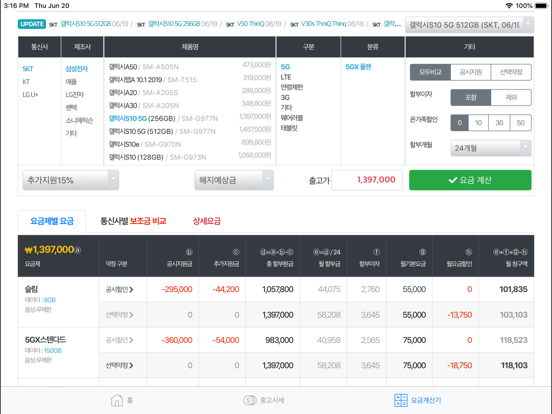Check the battery status icon

click(x=541, y=6)
